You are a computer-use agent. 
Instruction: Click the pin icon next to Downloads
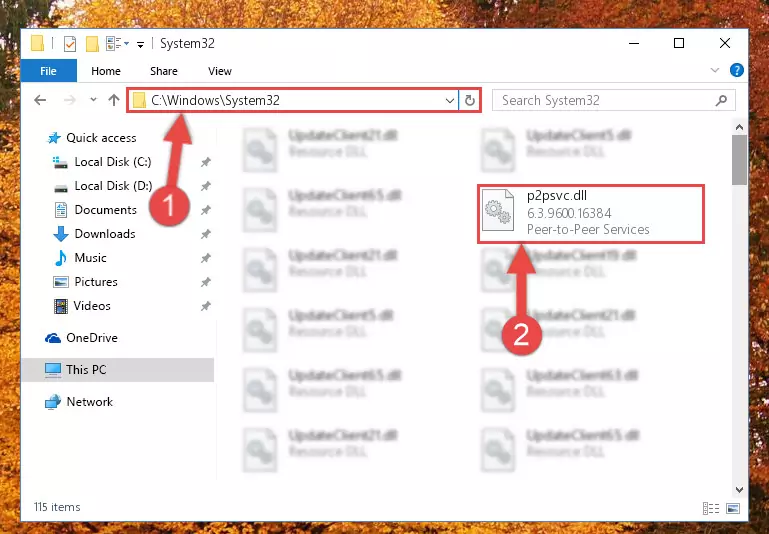click(205, 234)
